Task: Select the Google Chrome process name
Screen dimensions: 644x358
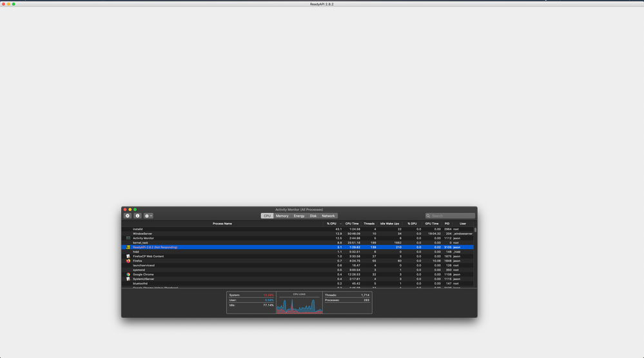Action: coord(143,275)
